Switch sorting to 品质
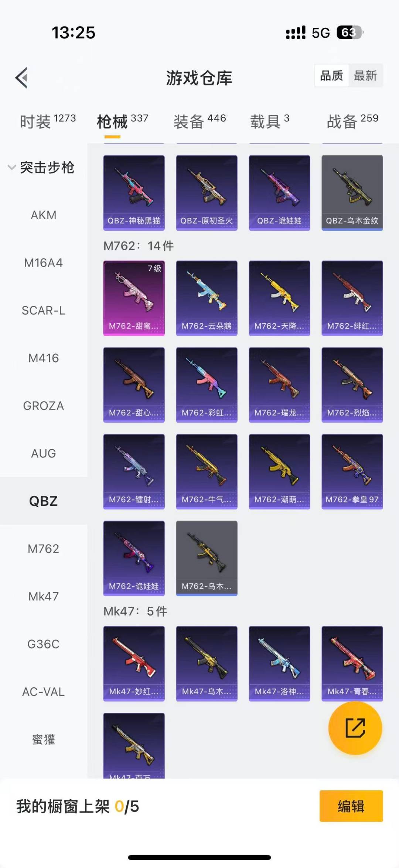The height and width of the screenshot is (868, 399). pos(331,76)
